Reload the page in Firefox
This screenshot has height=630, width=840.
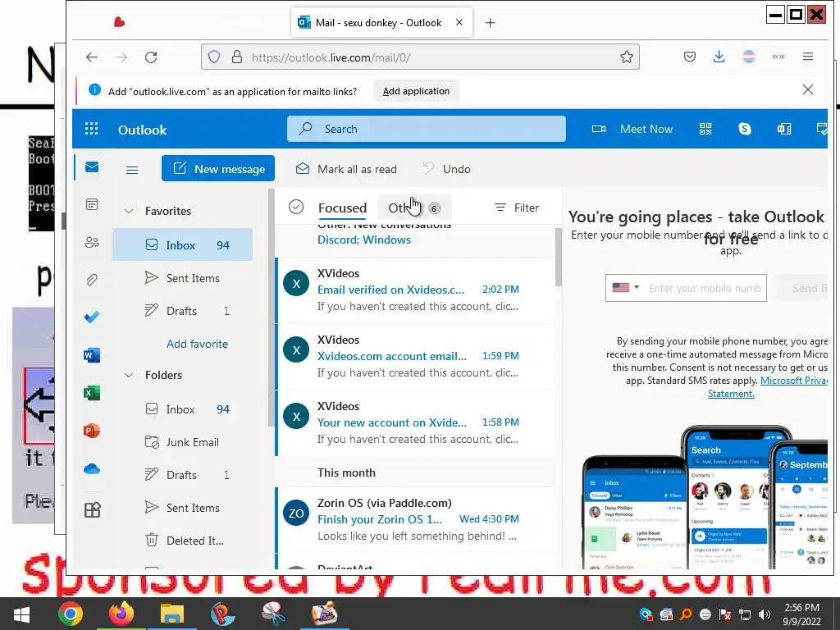(x=151, y=57)
